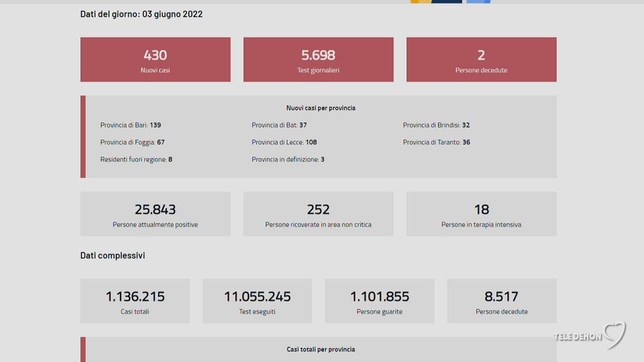This screenshot has height=362, width=644.
Task: Select 'Nuovi casi per provincia' heading
Action: (x=321, y=108)
